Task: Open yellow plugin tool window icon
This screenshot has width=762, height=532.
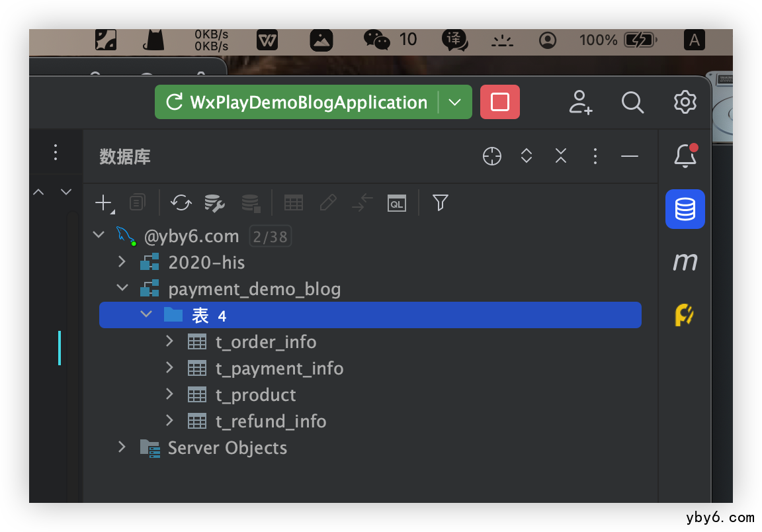Action: click(684, 314)
